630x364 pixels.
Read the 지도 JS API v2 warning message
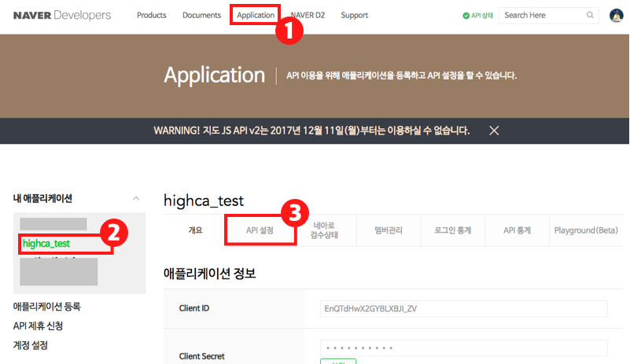(311, 131)
